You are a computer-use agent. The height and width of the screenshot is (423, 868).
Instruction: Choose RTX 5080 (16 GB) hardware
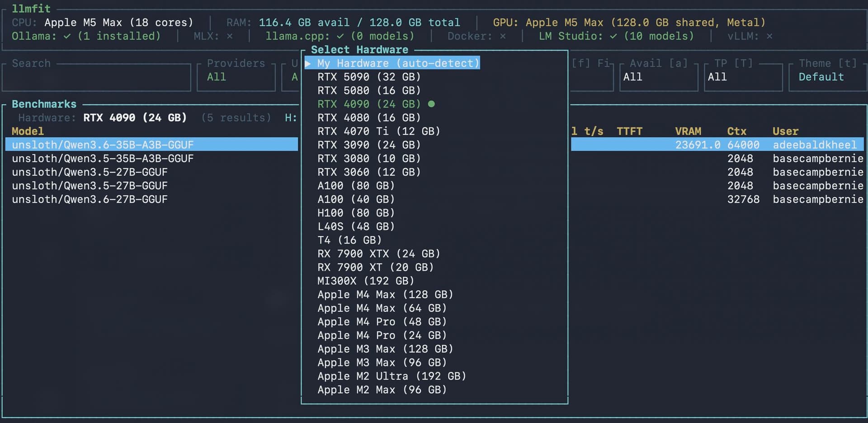pyautogui.click(x=369, y=90)
